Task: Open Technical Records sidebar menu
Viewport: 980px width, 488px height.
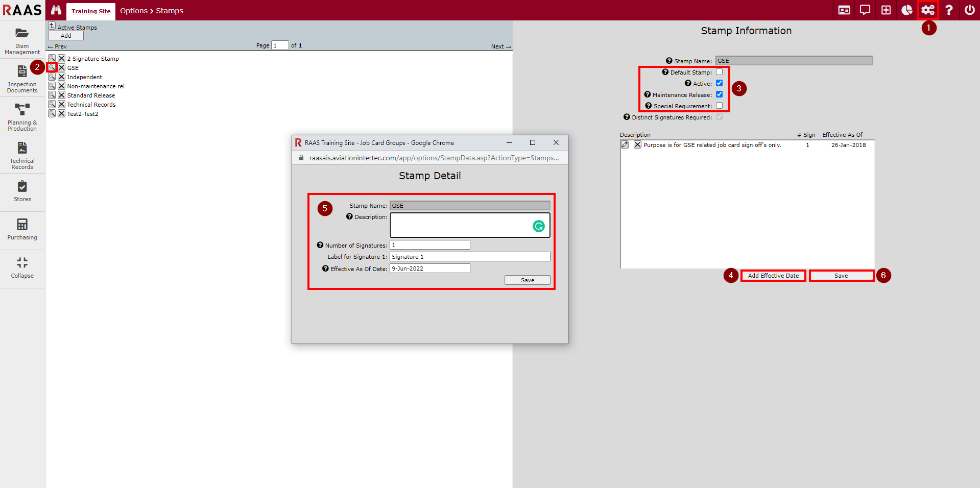Action: [x=22, y=155]
